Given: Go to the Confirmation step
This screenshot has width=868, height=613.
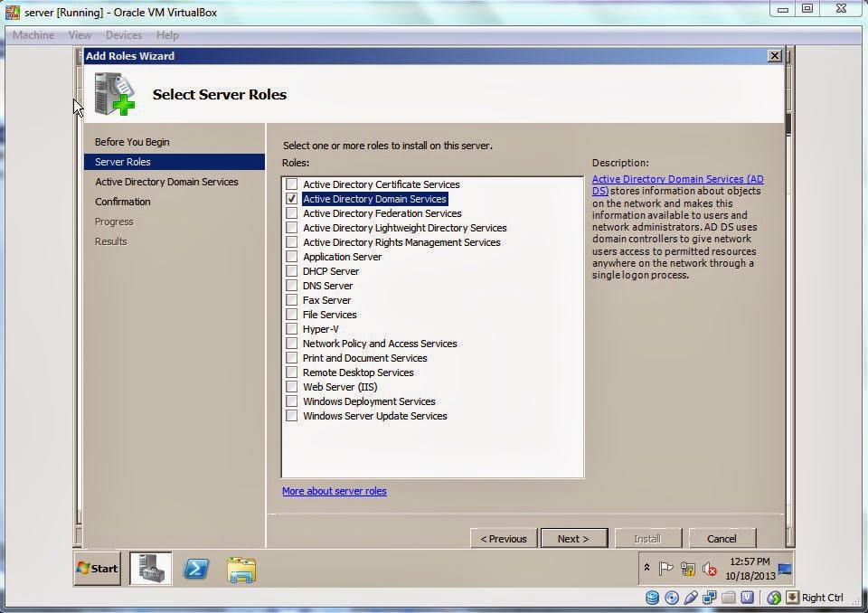Looking at the screenshot, I should click(122, 202).
